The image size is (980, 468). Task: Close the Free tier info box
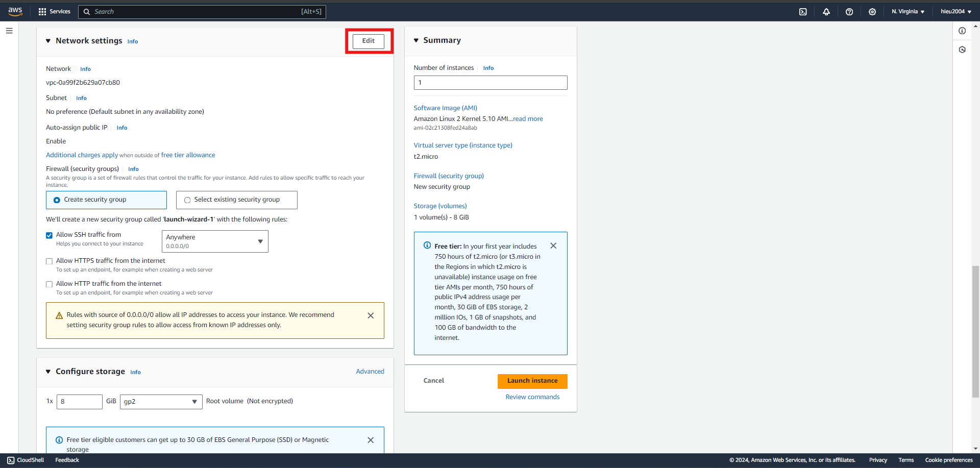(553, 246)
